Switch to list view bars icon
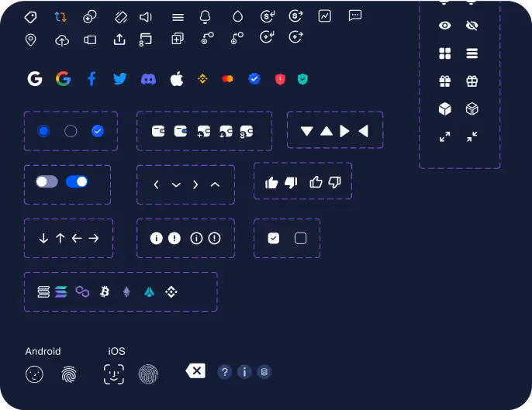This screenshot has width=532, height=410. point(472,53)
